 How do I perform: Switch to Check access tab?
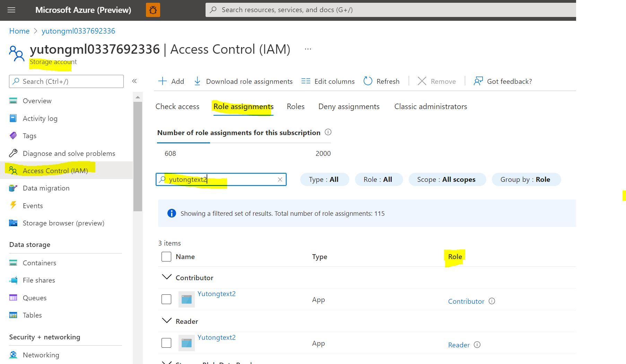click(177, 106)
